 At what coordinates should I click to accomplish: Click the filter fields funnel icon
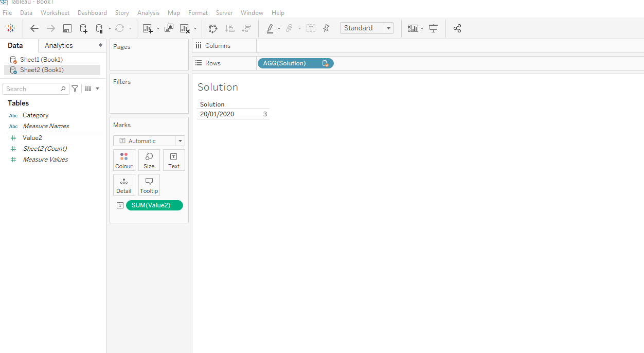click(75, 89)
